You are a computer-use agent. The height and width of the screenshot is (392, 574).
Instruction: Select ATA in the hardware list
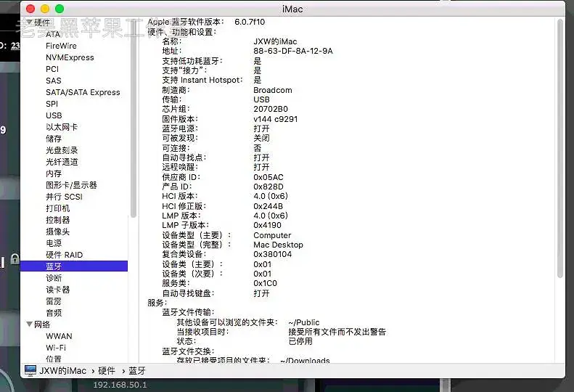[53, 34]
